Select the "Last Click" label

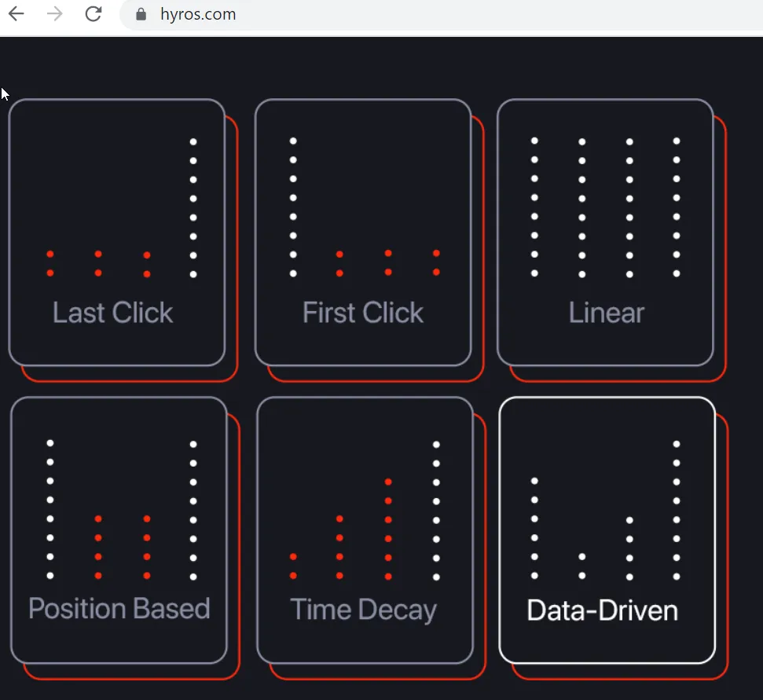coord(112,313)
